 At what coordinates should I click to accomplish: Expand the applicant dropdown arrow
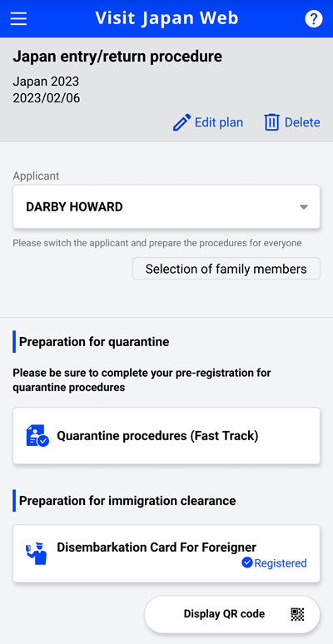tap(303, 207)
